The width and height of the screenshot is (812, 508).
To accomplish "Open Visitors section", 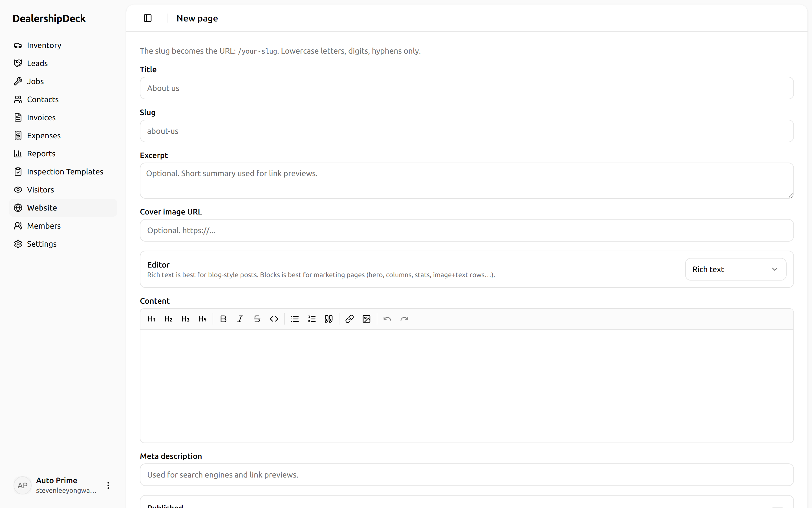I will (x=63, y=190).
